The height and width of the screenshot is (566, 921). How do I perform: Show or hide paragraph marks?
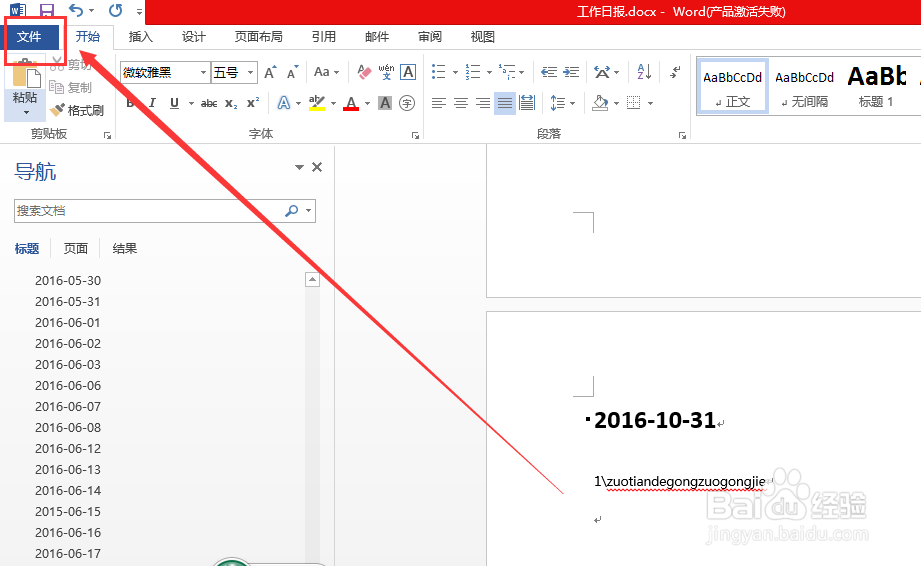click(x=675, y=72)
